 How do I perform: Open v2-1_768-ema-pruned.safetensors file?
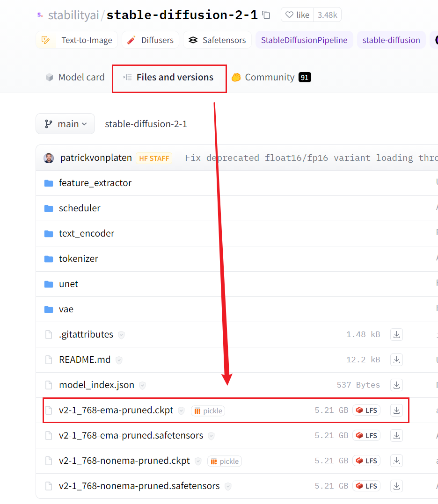coord(131,435)
